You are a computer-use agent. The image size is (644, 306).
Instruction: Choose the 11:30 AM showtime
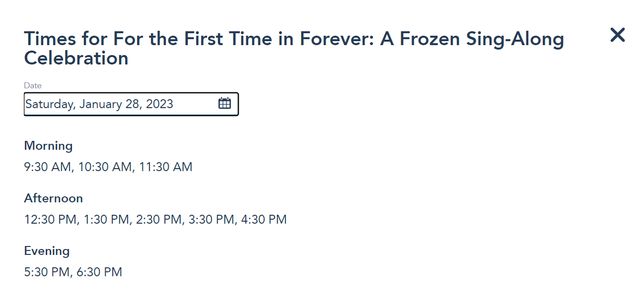coord(166,167)
